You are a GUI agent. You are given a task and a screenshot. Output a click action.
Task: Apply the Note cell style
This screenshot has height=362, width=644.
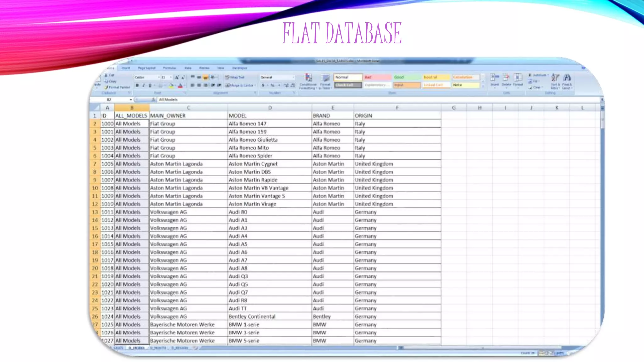466,85
